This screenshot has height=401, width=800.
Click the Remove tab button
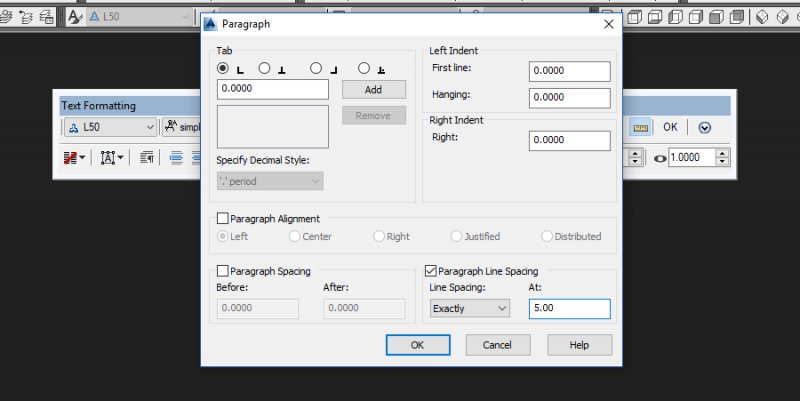click(x=374, y=116)
